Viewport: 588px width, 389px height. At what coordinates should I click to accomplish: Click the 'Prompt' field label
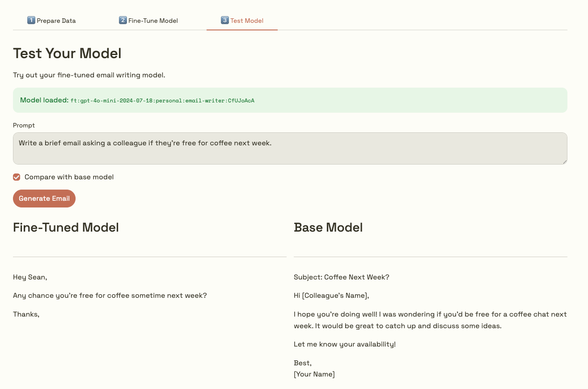coord(24,126)
